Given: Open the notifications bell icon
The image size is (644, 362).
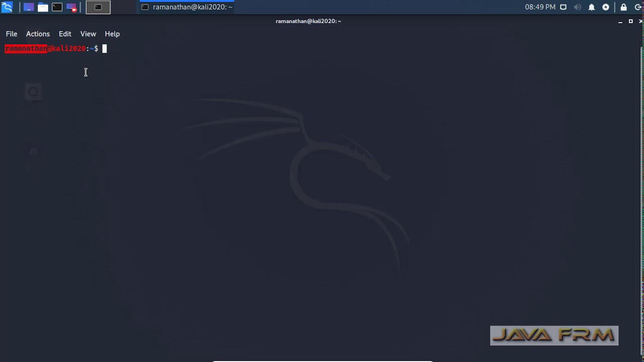Looking at the screenshot, I should (x=592, y=7).
